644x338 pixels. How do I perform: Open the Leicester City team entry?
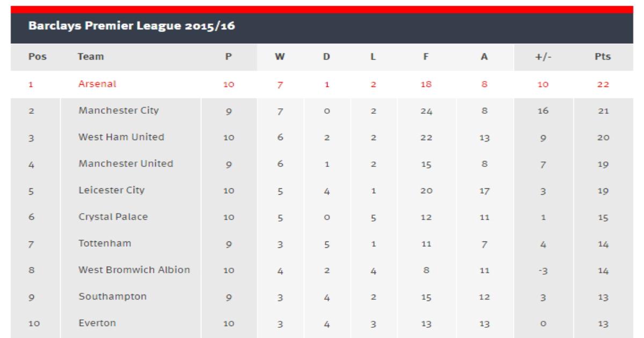point(111,190)
